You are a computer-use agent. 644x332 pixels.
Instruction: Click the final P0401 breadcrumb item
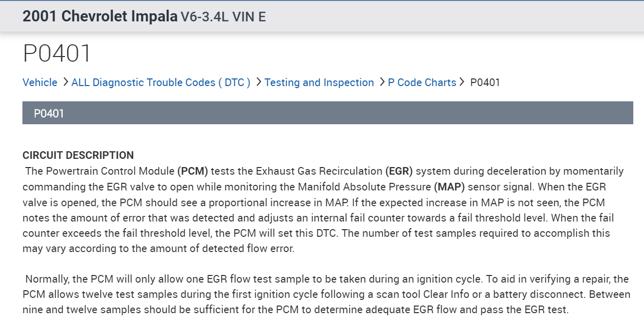tap(485, 82)
